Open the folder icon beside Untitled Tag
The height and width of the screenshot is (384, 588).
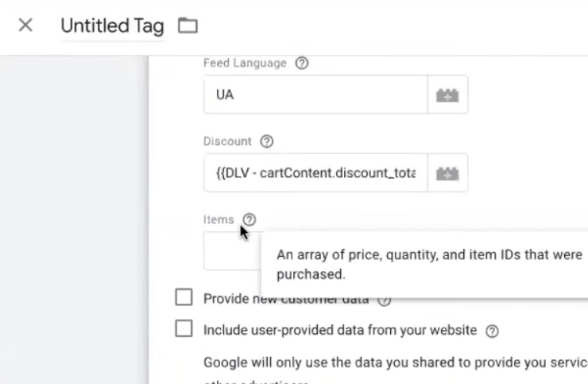pos(188,26)
